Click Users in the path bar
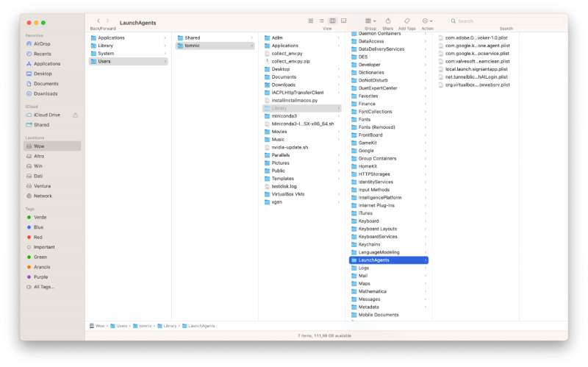Image resolution: width=588 pixels, height=367 pixels. [118, 326]
